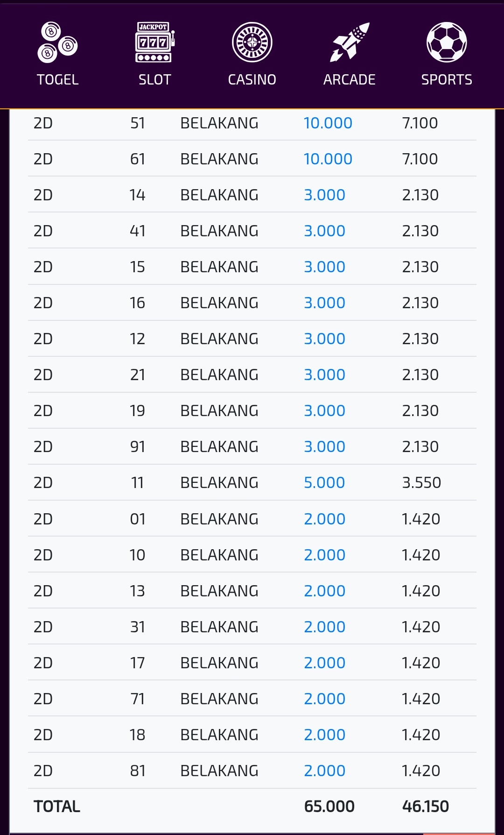Image resolution: width=504 pixels, height=835 pixels.
Task: Select 3.000 bet amount for number 14
Action: tap(324, 195)
